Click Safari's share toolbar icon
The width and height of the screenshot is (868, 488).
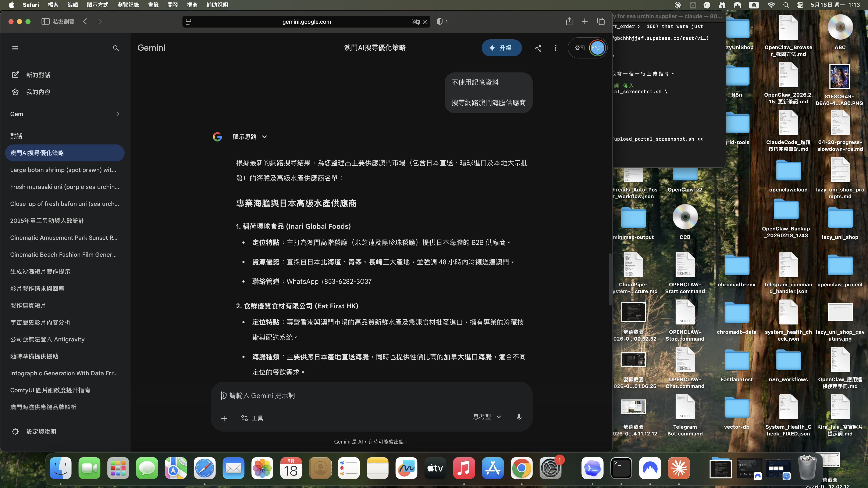click(x=569, y=22)
